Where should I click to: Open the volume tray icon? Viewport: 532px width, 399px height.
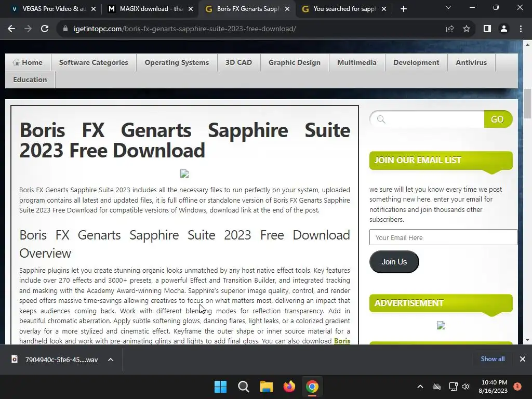coord(465,387)
